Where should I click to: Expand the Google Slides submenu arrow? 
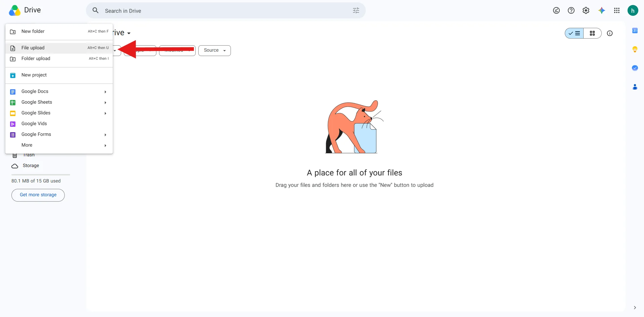(105, 113)
